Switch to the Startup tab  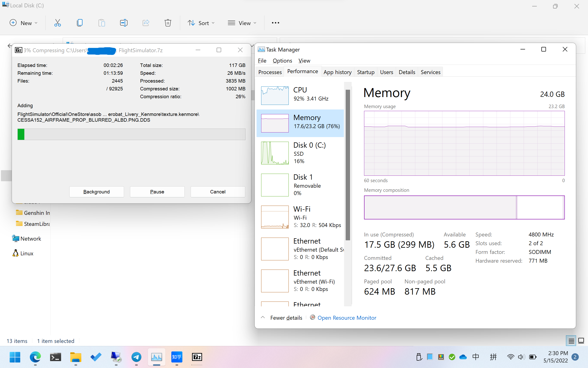366,72
